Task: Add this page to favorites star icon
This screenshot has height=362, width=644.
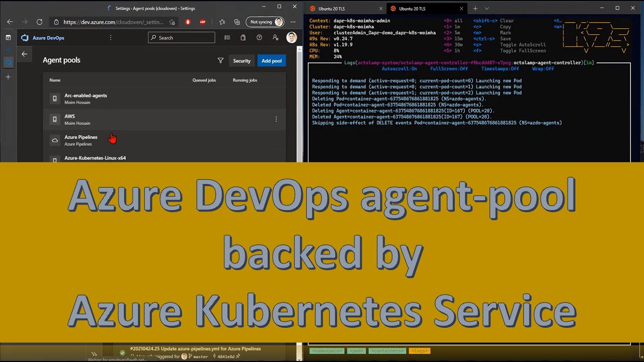Action: (173, 22)
